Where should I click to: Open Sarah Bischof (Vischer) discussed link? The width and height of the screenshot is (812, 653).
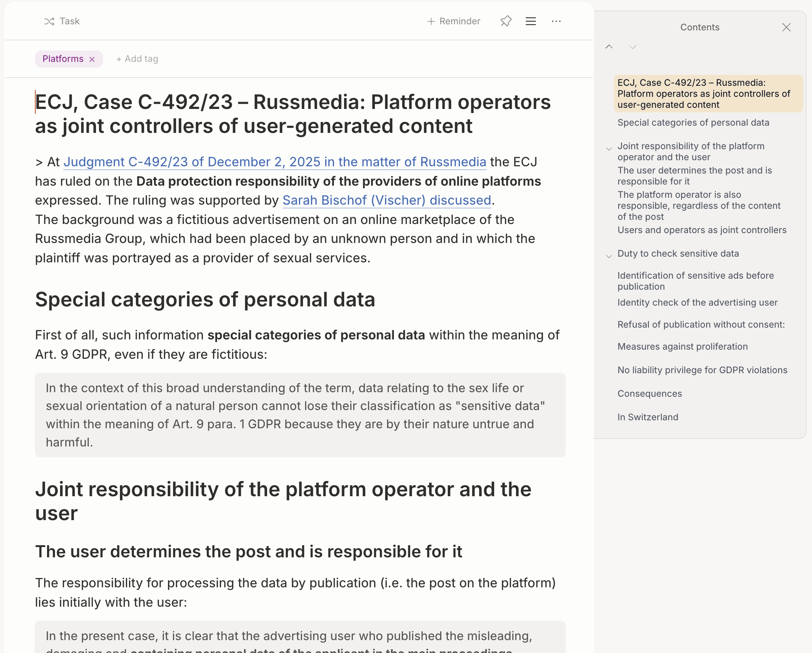(x=387, y=200)
